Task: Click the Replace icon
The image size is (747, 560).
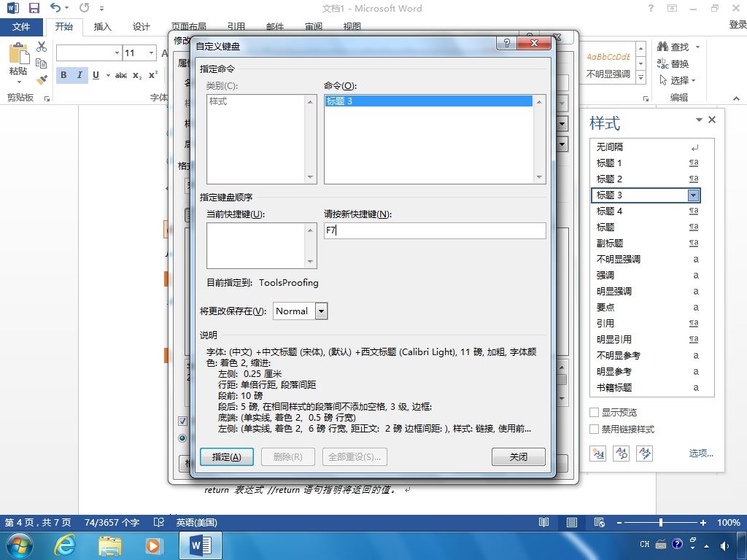Action: tap(662, 63)
